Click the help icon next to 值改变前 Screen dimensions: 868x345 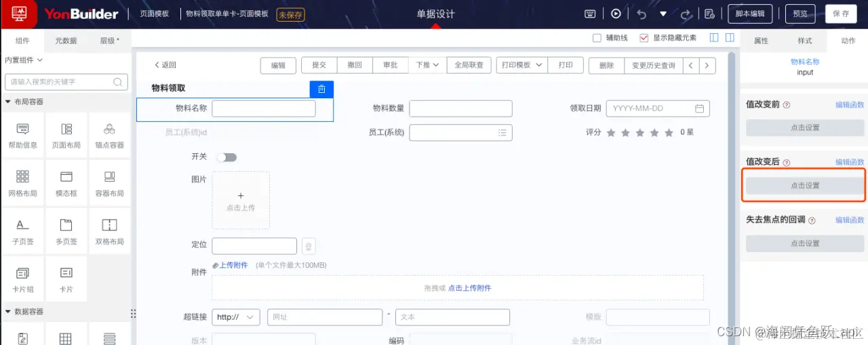point(787,105)
